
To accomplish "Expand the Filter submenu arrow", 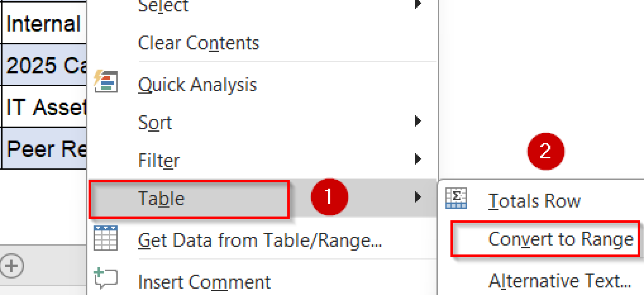I will pos(418,159).
